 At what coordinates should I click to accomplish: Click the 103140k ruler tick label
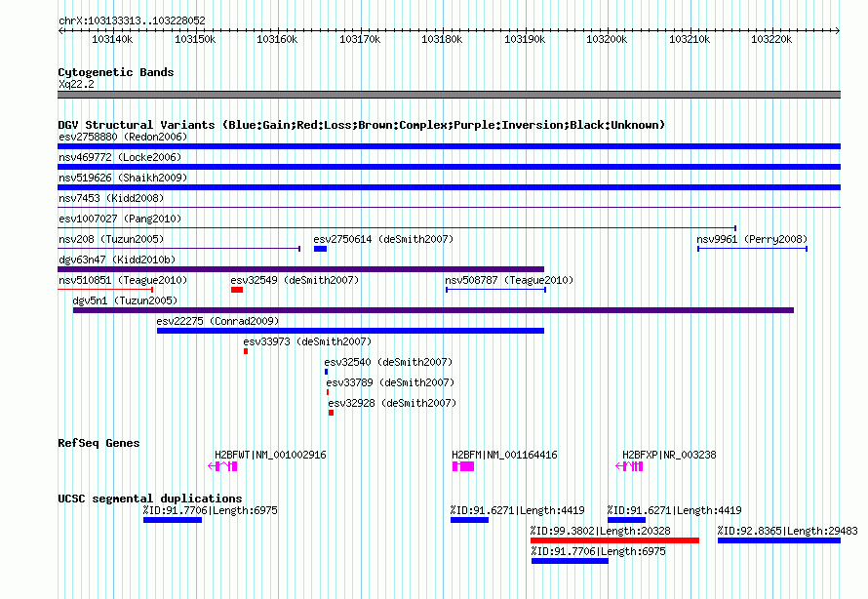click(x=112, y=39)
